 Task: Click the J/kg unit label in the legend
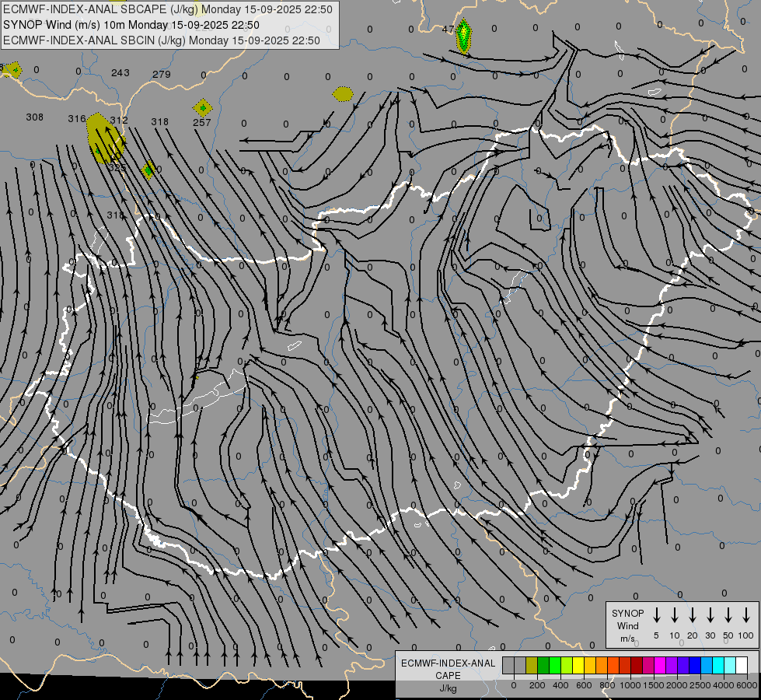click(448, 688)
